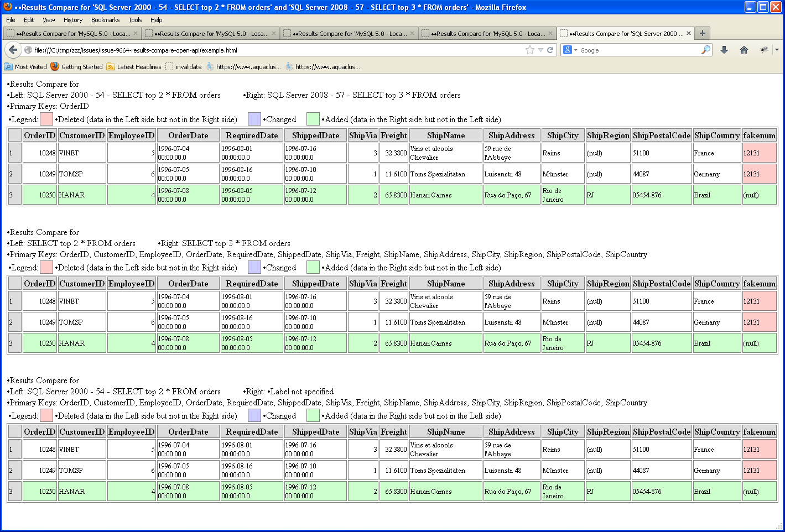
Task: Click the CustomerID header in the bottom table
Action: pos(82,432)
